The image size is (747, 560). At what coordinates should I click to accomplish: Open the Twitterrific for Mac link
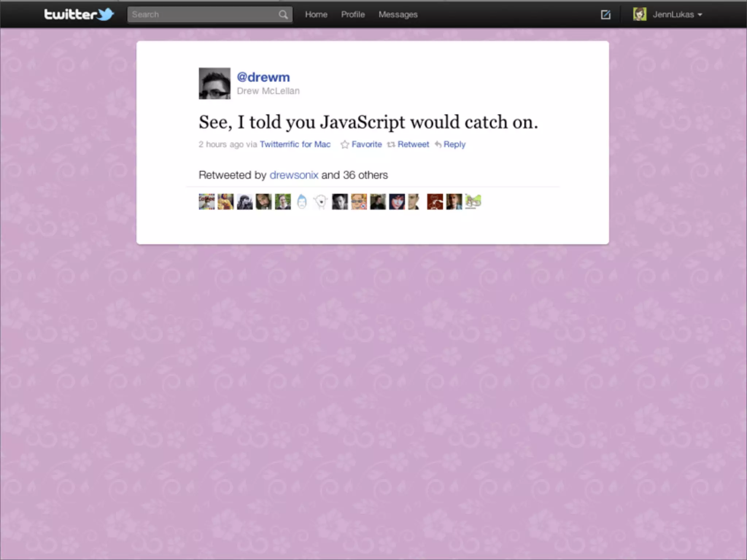point(295,144)
